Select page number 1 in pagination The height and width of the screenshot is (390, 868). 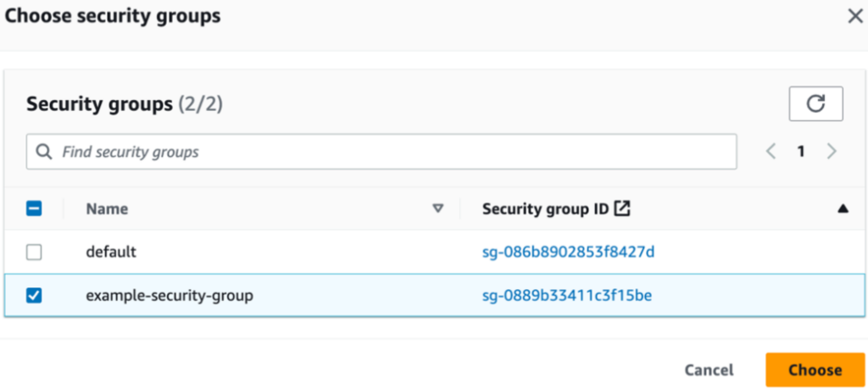pos(800,151)
